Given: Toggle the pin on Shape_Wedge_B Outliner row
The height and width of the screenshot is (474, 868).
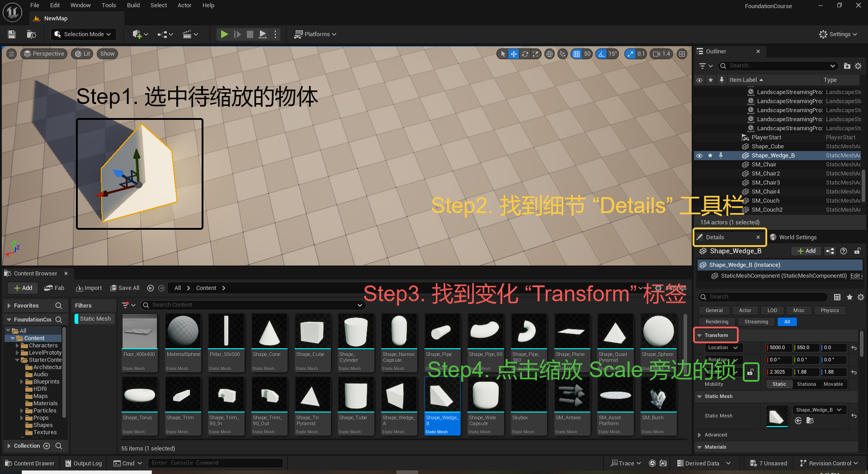Looking at the screenshot, I should [721, 156].
